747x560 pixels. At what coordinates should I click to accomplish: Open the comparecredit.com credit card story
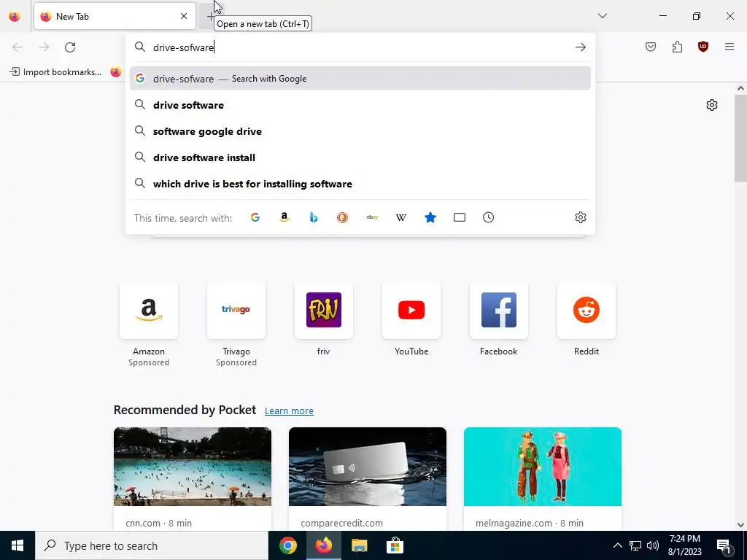coord(368,479)
